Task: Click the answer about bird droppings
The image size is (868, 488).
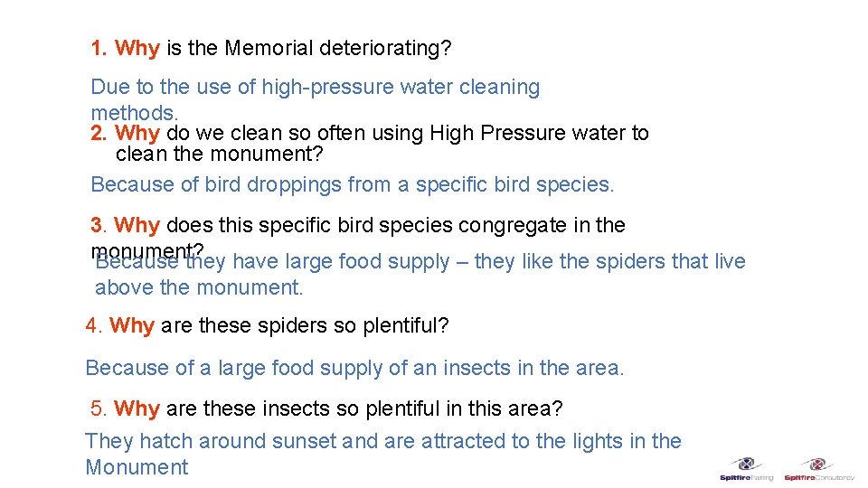Action: point(352,184)
